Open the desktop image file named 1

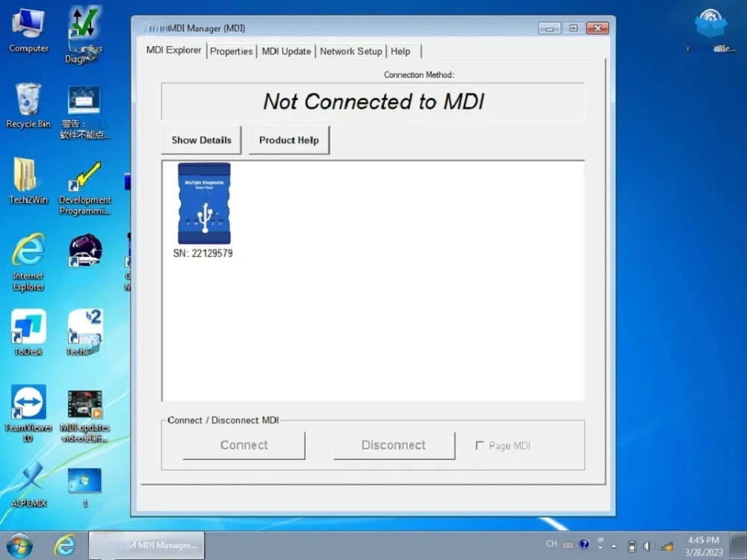pos(85,487)
